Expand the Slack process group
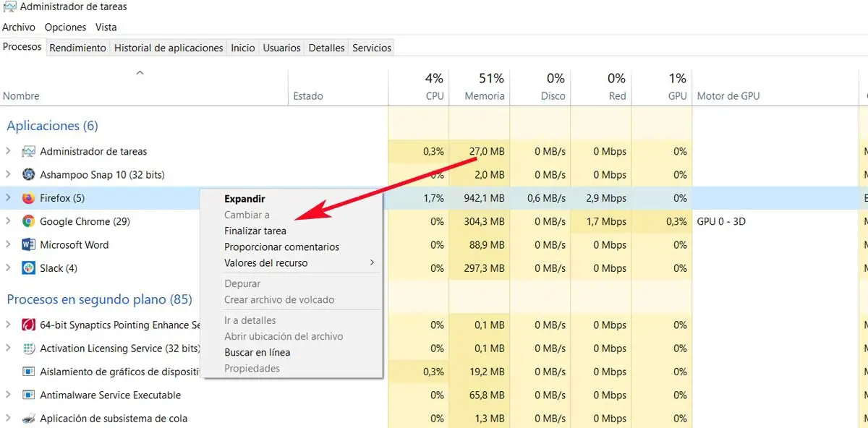Screen dimensions: 868x428 click(x=8, y=268)
